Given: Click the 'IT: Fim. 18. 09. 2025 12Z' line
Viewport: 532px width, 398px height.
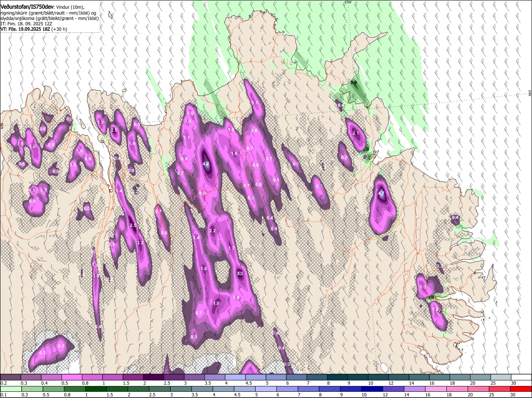Looking at the screenshot, I should tap(26, 24).
